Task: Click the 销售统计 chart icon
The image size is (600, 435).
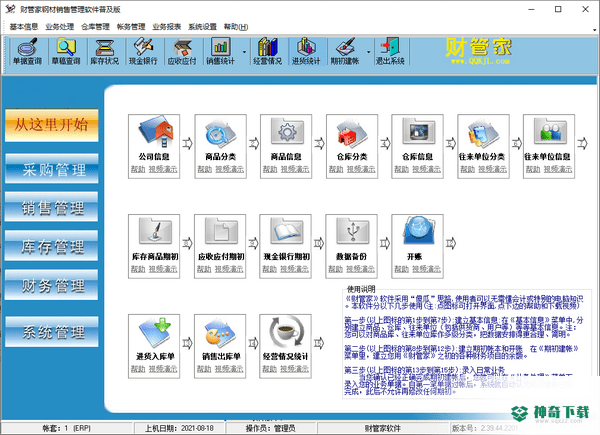Action: (220, 51)
